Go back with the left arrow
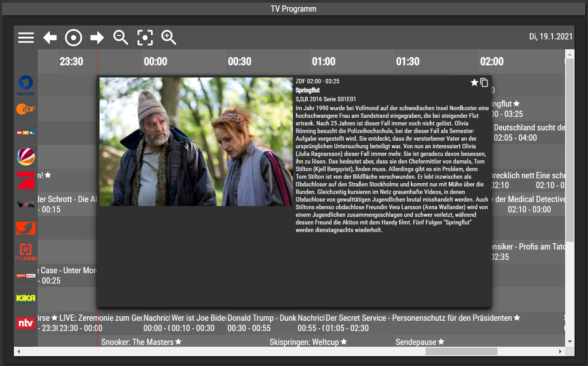The image size is (588, 366). 50,38
